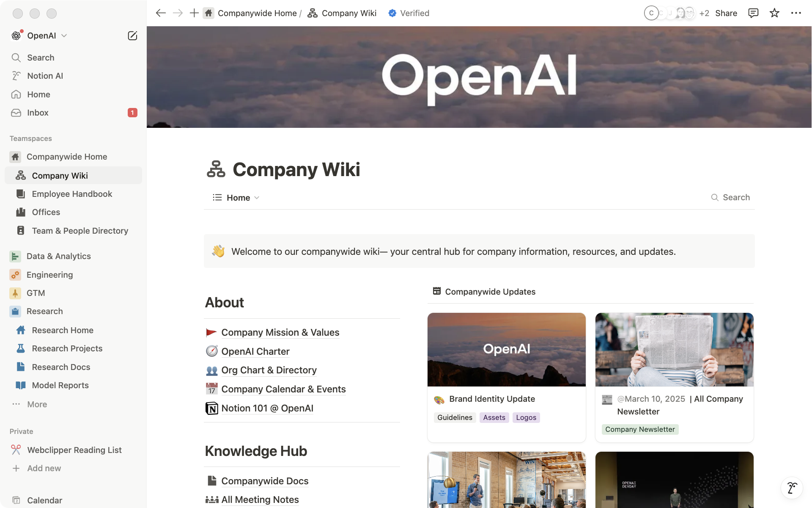Click the Share button
Viewport: 812px width, 508px height.
[726, 13]
